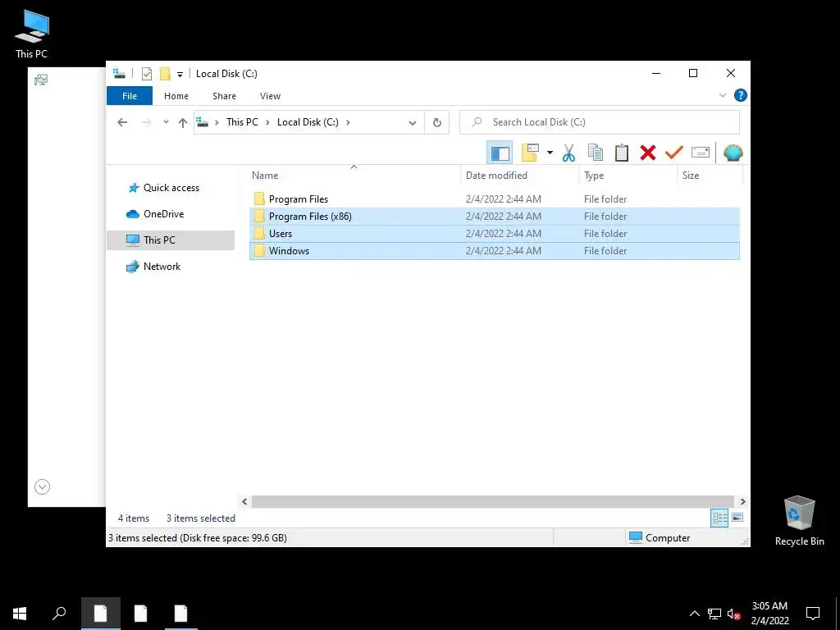840x630 pixels.
Task: Click the Properties icon in quick access toolbar
Action: [146, 74]
